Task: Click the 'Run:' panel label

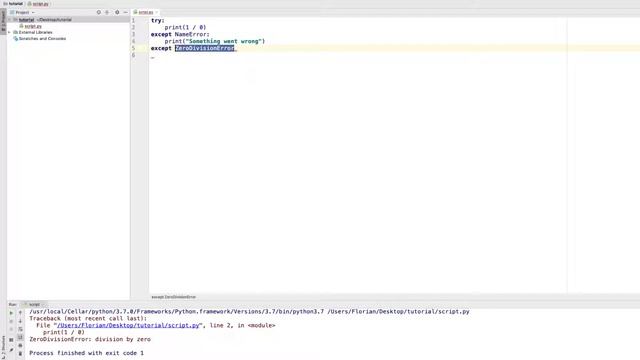Action: tap(13, 304)
